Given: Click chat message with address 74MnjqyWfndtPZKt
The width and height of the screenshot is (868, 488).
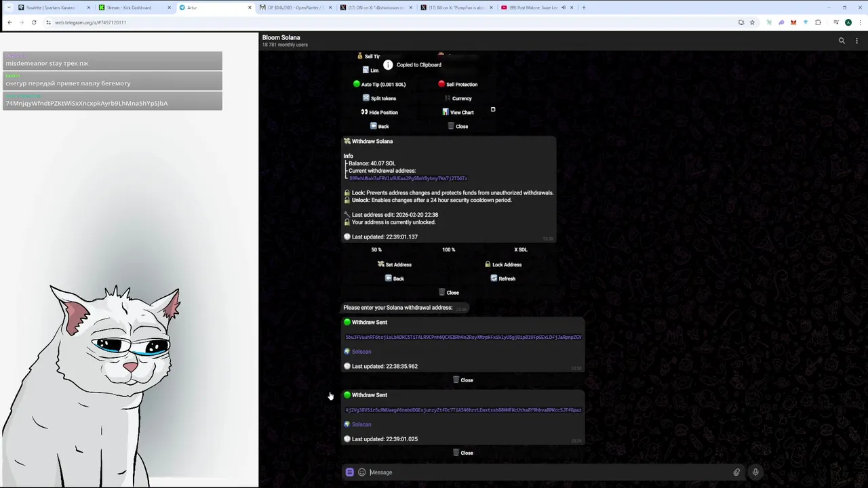Looking at the screenshot, I should [113, 101].
